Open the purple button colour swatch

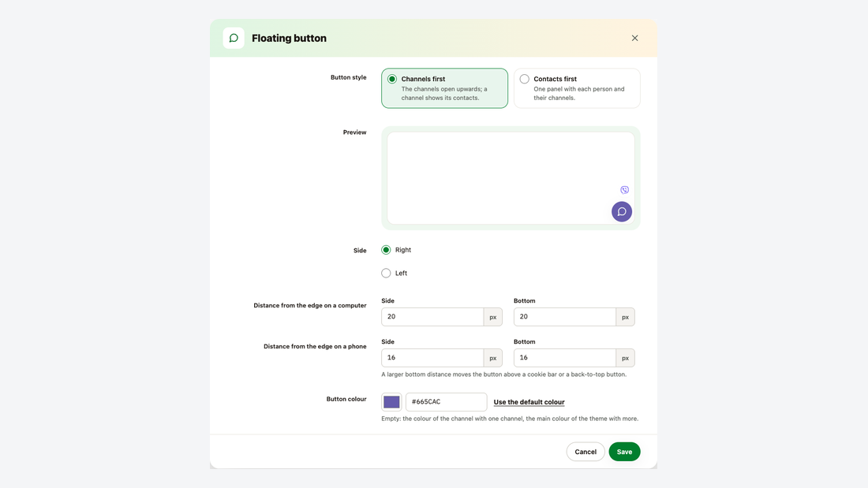click(391, 402)
